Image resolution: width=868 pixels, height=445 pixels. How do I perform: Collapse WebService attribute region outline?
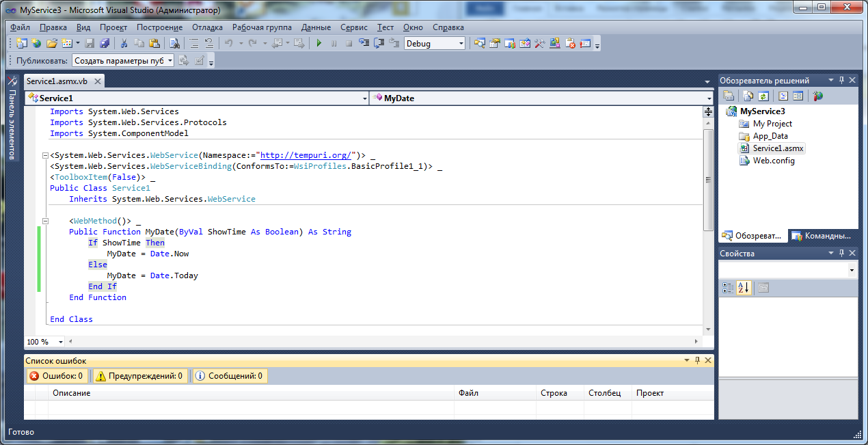[x=45, y=156]
